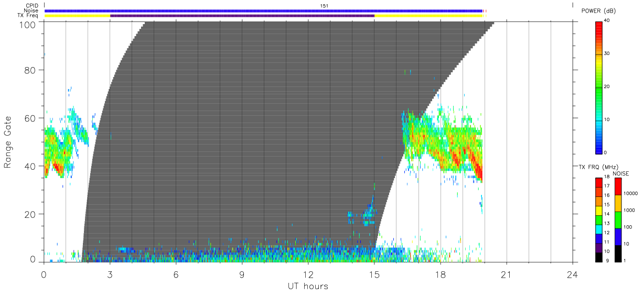Image resolution: width=644 pixels, height=297 pixels.
Task: Click the 60 tick on Range Gate axis
Action: [30, 118]
